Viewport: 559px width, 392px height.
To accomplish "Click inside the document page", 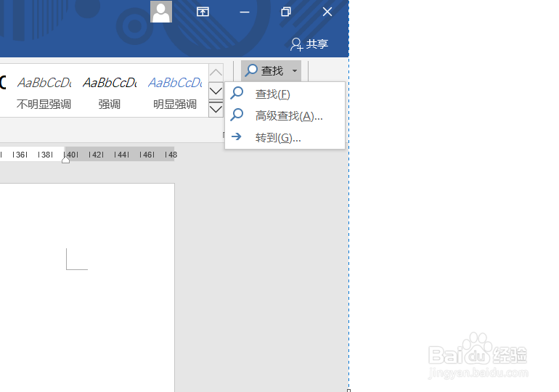I will click(x=87, y=287).
